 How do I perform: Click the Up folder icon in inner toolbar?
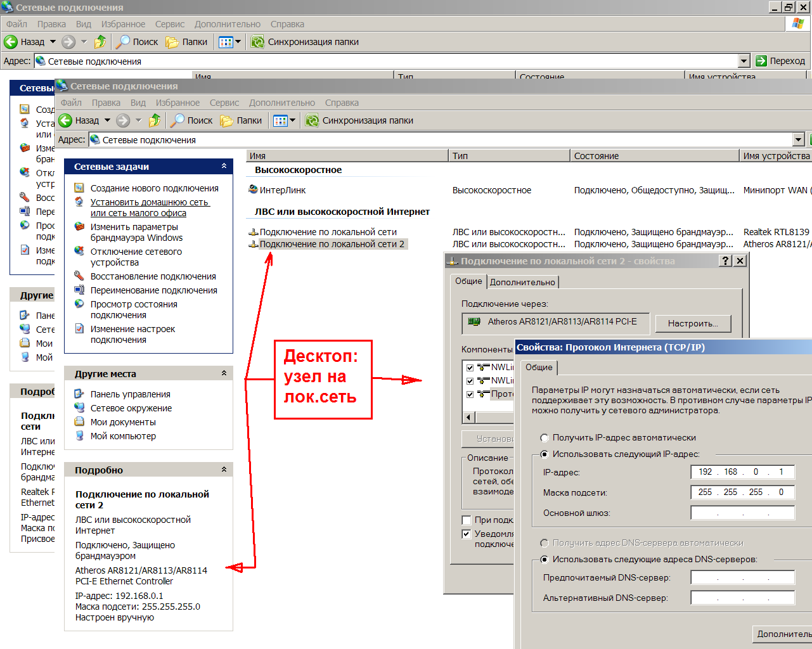point(155,120)
